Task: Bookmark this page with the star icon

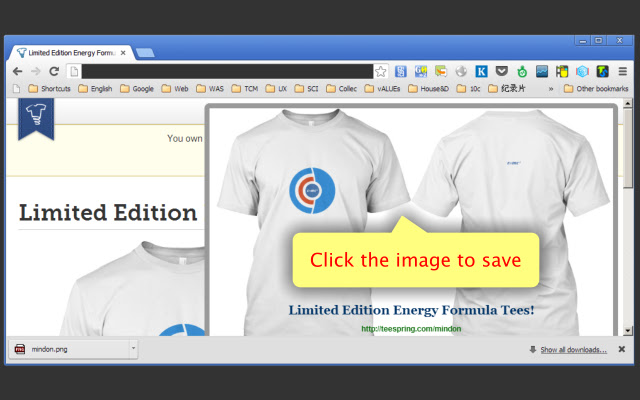Action: pos(380,72)
